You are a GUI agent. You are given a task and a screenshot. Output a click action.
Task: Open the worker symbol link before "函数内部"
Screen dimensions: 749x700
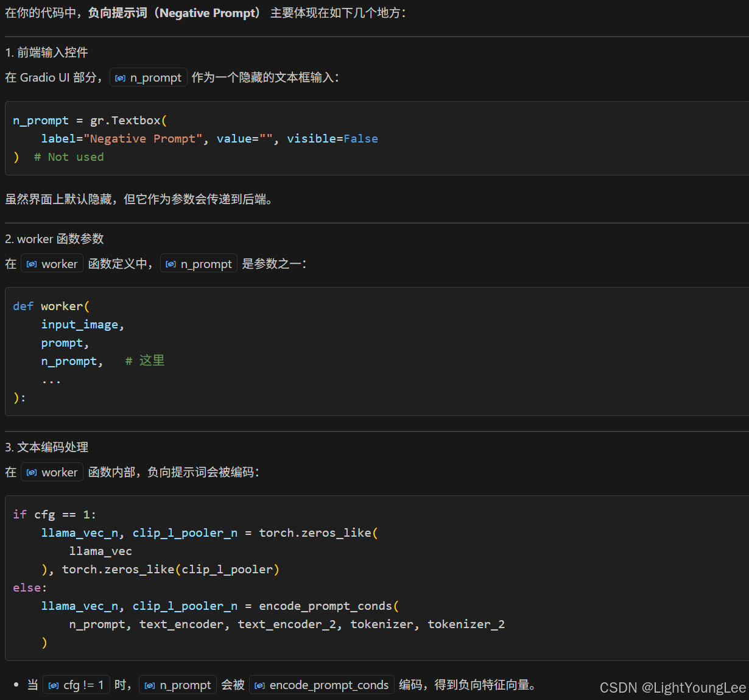pos(52,472)
